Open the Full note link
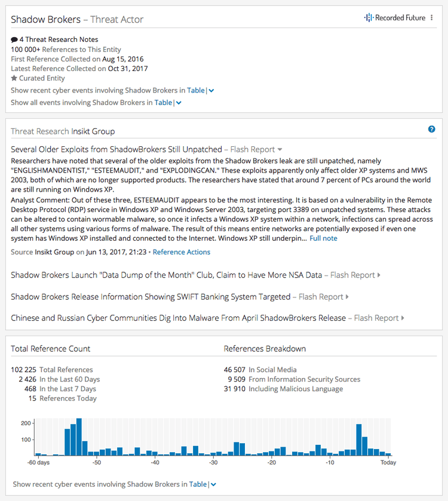The height and width of the screenshot is (501, 448). tap(323, 238)
